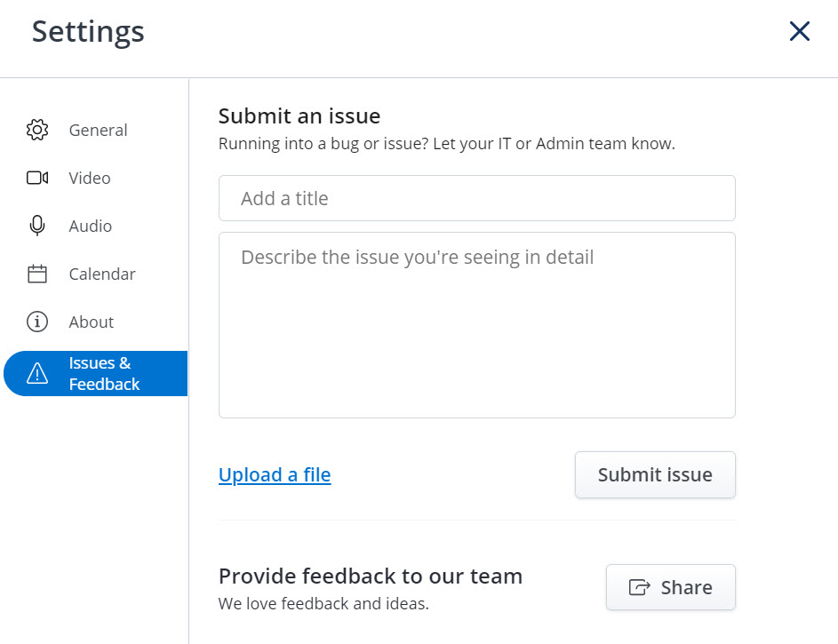Click the issue description text area
This screenshot has width=838, height=644.
click(476, 325)
